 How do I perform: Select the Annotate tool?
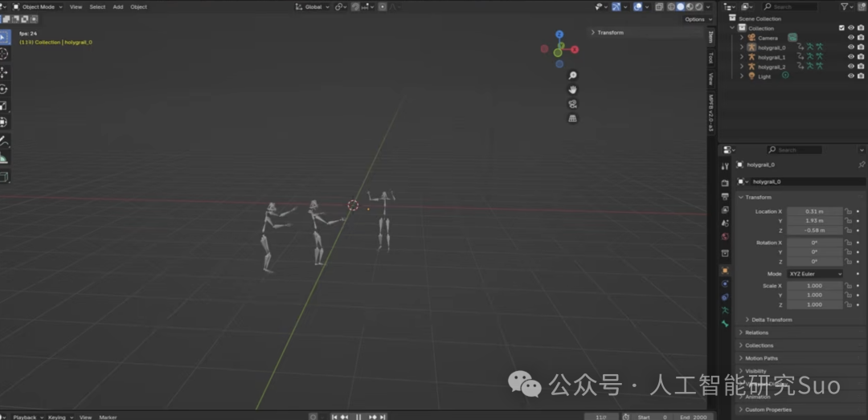point(4,141)
